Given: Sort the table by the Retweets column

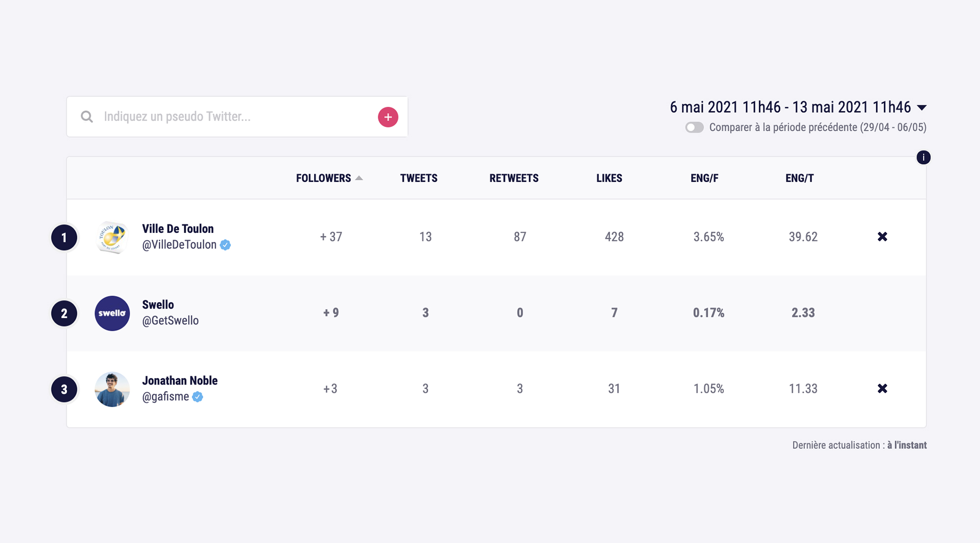Looking at the screenshot, I should (514, 178).
